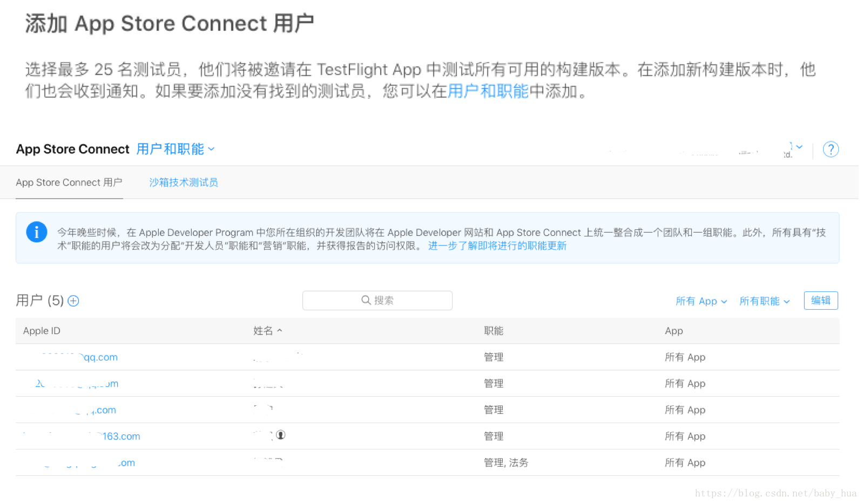Click the magnifier icon in search box

(366, 300)
